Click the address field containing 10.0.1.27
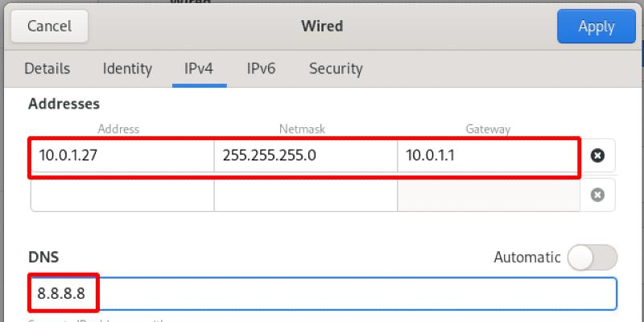Image resolution: width=644 pixels, height=322 pixels. tap(122, 155)
